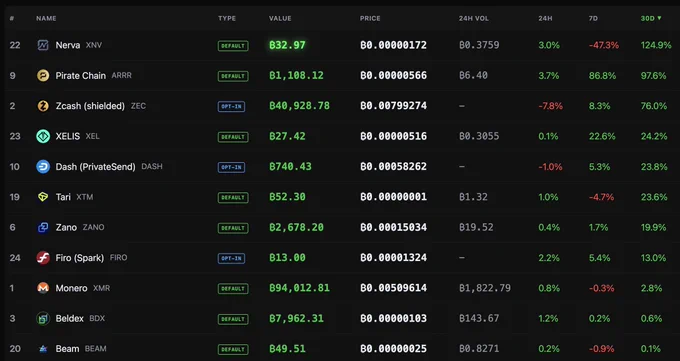680x361 pixels.
Task: Click the Tari coin logo
Action: pos(43,197)
